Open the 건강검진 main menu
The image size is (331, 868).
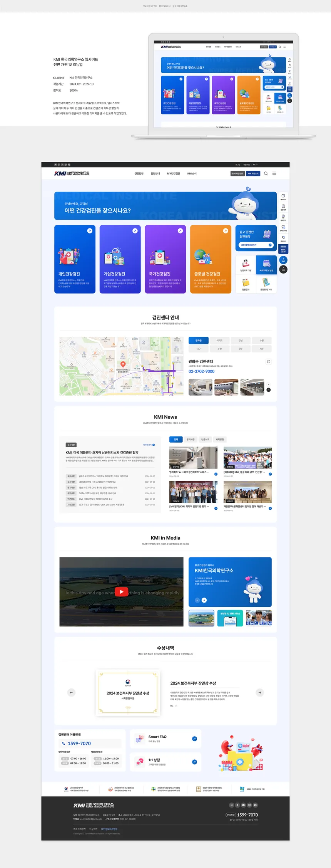(139, 173)
